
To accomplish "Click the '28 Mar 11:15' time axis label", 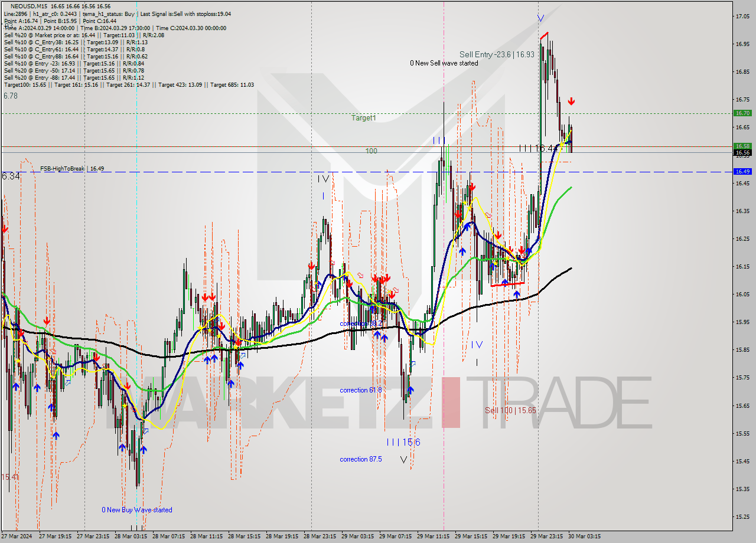I will (206, 537).
